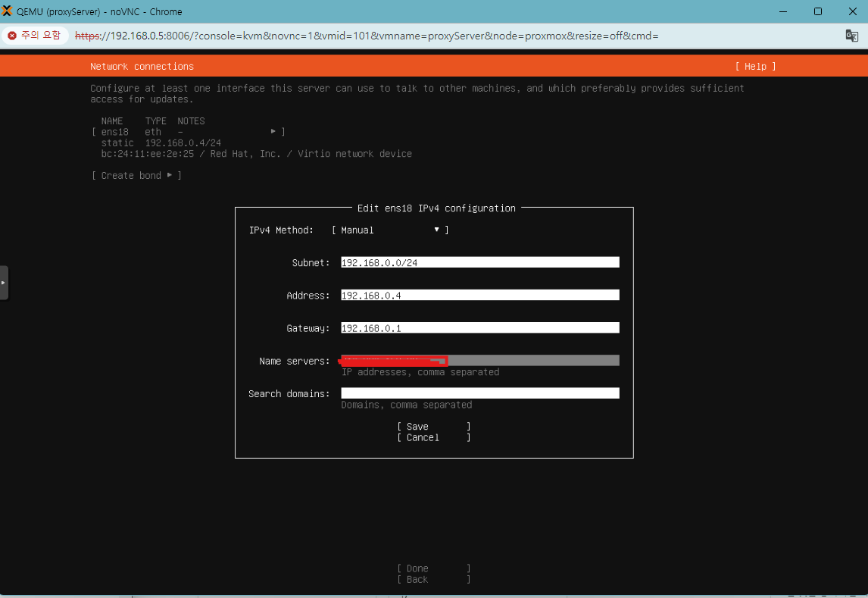Screen dimensions: 868x598
Task: Click the NOTES column header
Action: pyautogui.click(x=191, y=121)
